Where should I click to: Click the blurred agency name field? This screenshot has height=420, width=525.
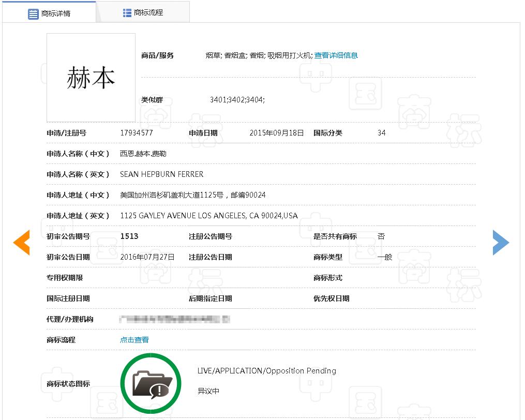[x=174, y=319]
